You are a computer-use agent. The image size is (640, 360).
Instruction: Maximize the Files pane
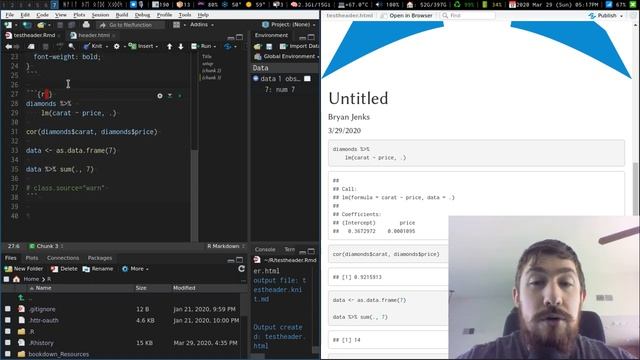coord(240,260)
